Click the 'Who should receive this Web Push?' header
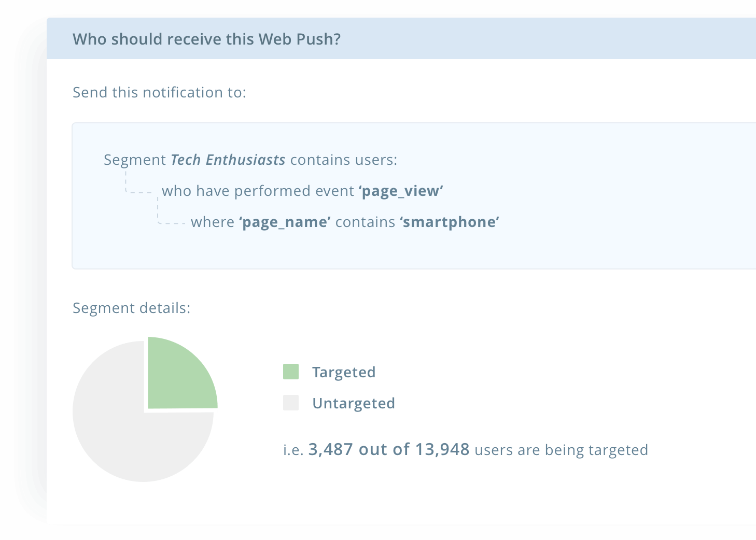 click(x=207, y=39)
